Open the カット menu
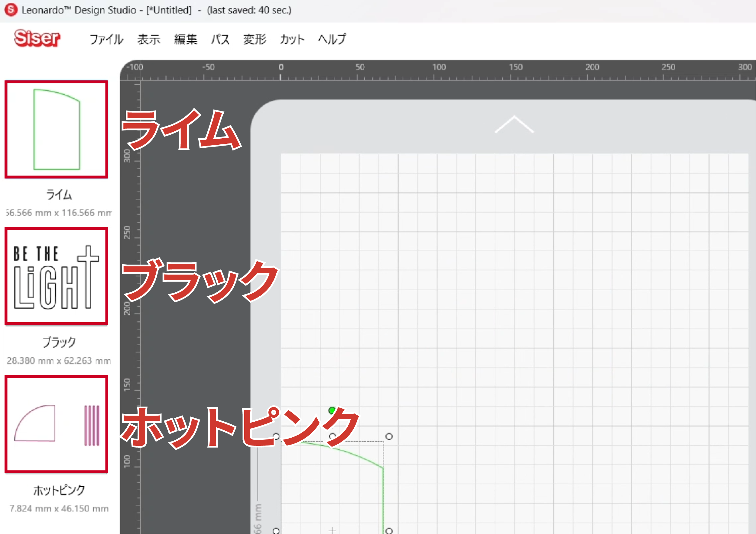Viewport: 756px width, 534px height. [292, 39]
